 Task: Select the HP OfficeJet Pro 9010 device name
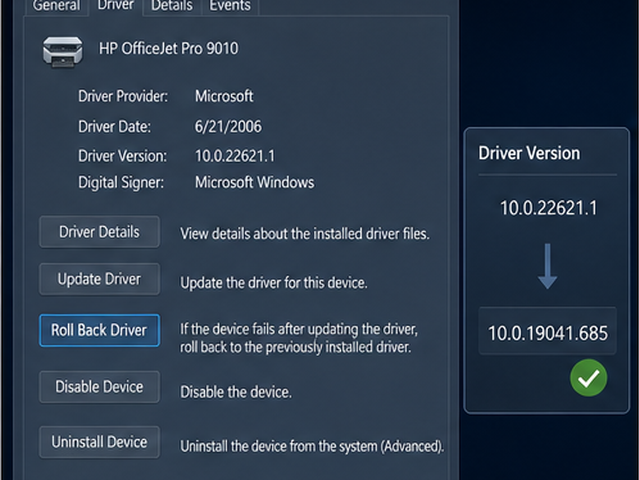coord(168,48)
